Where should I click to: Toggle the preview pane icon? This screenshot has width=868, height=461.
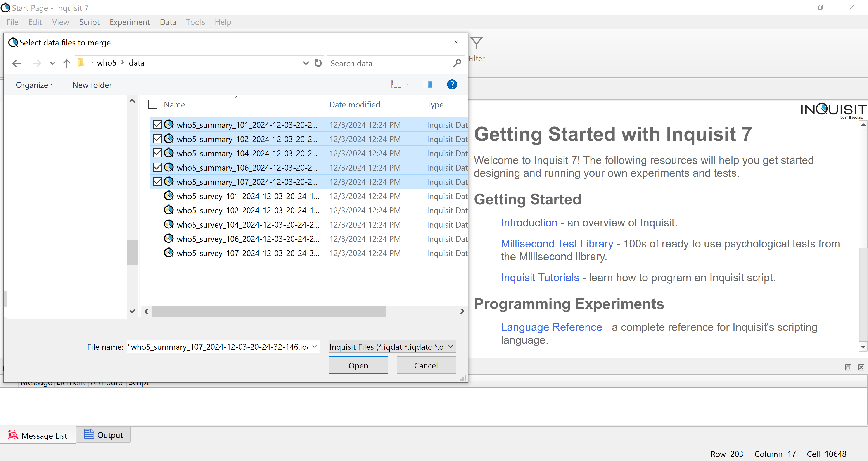427,84
